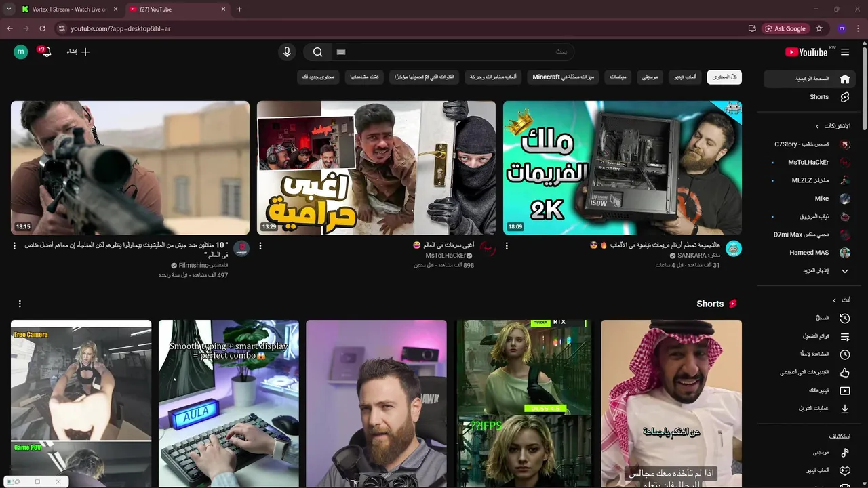Select the Watched filter chip
Screen dimensions: 868x488
point(365,77)
